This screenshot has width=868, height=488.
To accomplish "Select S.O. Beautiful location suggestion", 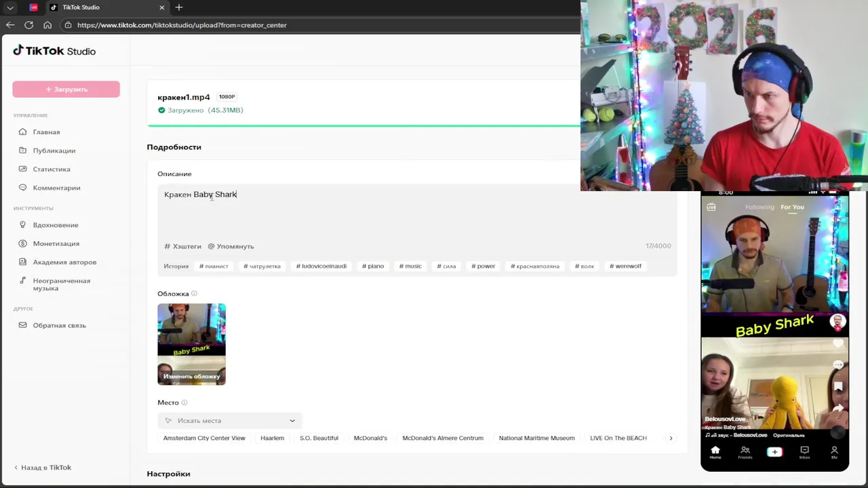I will (x=319, y=439).
